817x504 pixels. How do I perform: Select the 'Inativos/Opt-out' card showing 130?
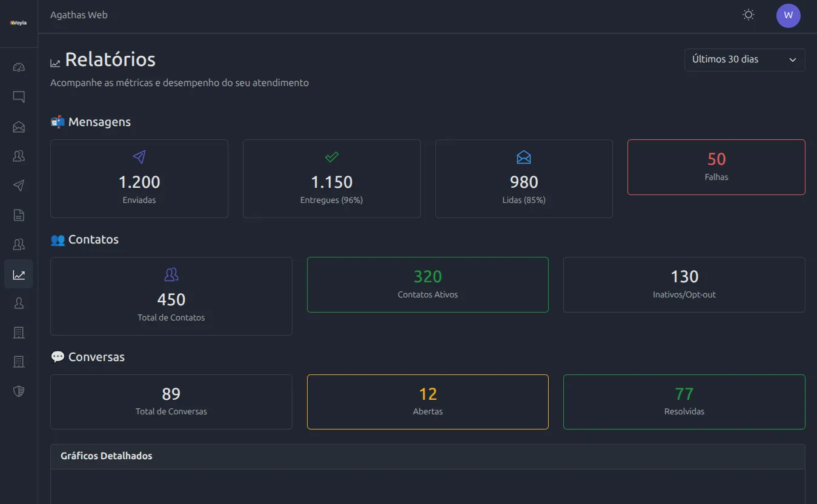684,285
